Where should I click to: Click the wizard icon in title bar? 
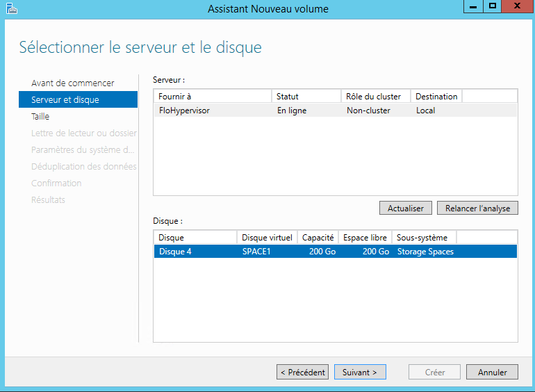11,8
